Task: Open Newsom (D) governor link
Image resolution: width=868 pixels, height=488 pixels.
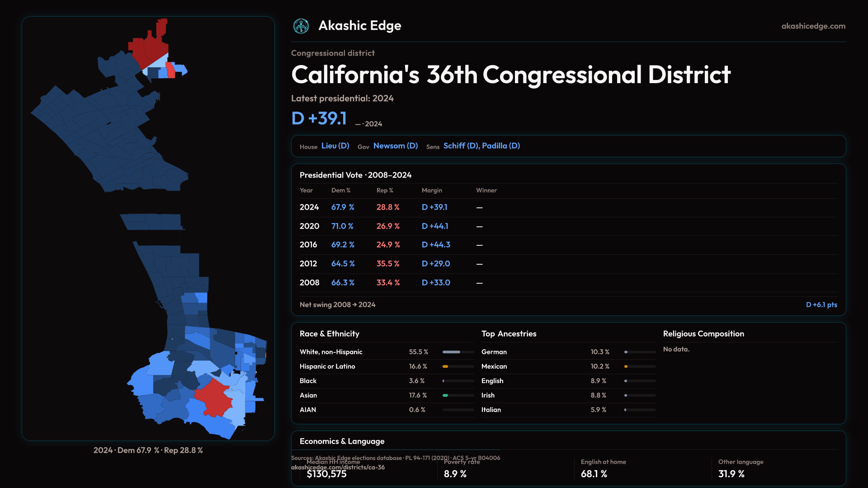Action: (396, 146)
